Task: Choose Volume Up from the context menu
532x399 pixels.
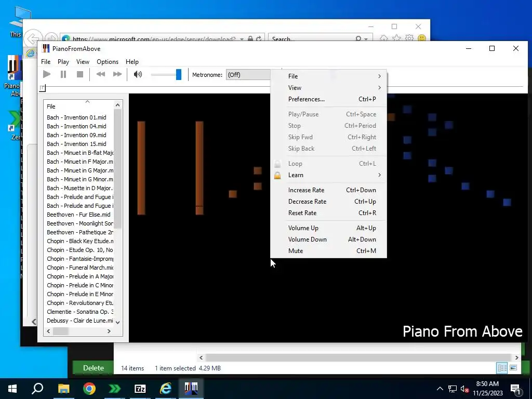Action: tap(328, 228)
